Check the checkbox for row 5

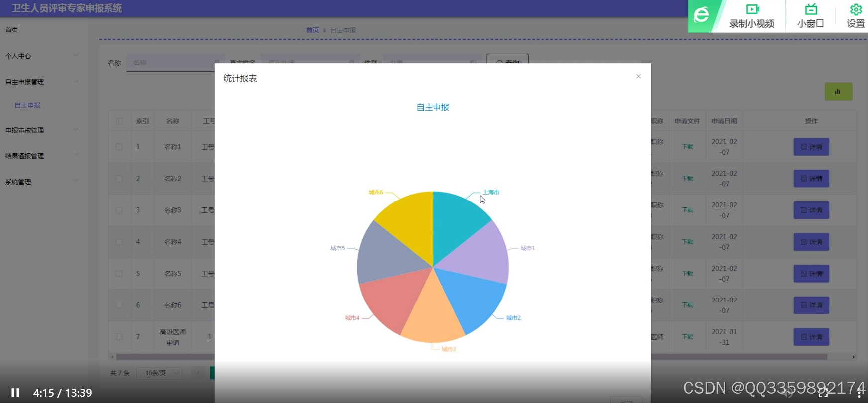[119, 274]
